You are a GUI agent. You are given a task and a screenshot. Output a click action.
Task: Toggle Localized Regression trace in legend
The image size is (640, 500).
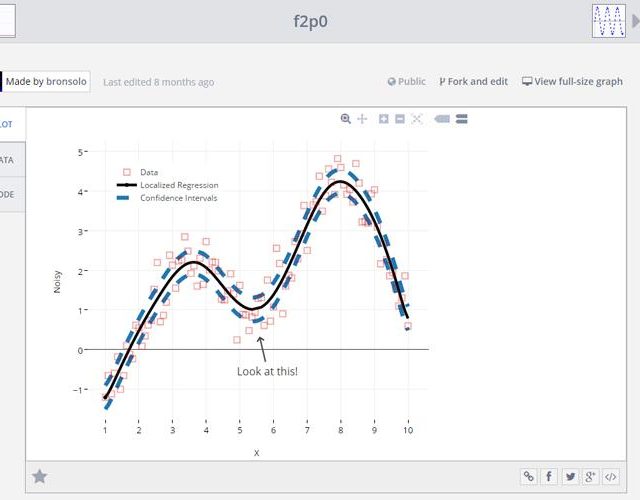point(168,185)
